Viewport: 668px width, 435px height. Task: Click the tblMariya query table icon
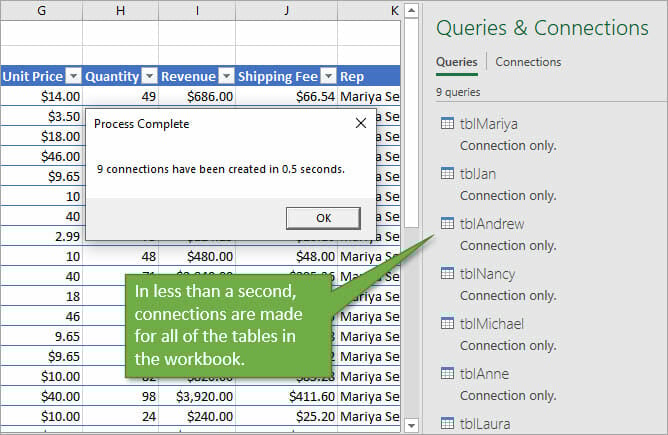tap(448, 124)
